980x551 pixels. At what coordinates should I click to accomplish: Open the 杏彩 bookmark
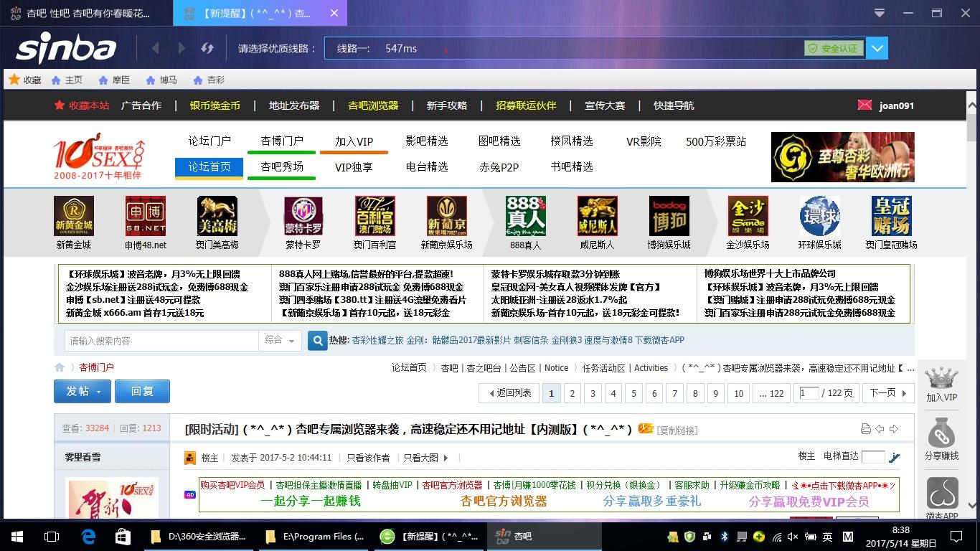click(x=208, y=80)
